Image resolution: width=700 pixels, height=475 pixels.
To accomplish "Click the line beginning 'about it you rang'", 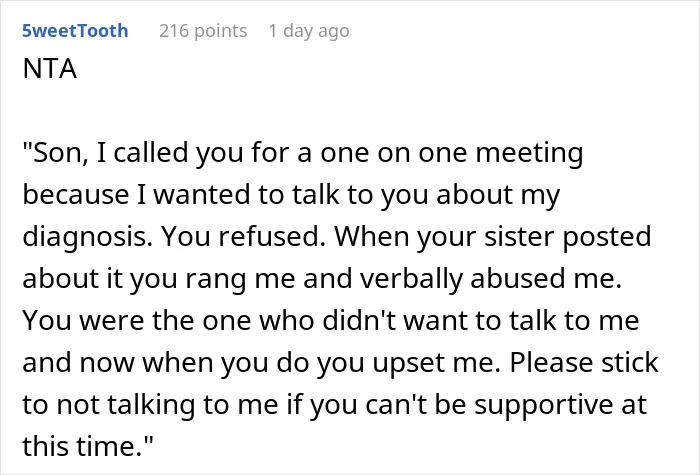I will point(322,279).
